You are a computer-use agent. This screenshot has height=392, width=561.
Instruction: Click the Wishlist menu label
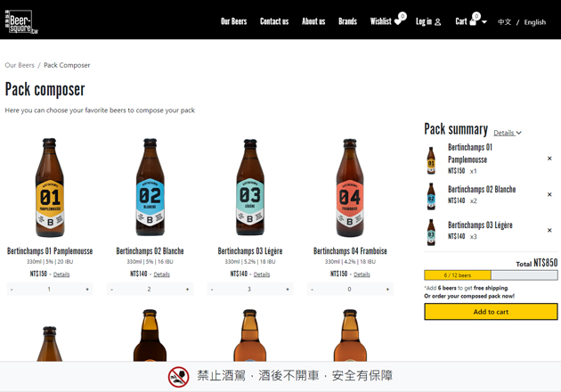tap(381, 21)
